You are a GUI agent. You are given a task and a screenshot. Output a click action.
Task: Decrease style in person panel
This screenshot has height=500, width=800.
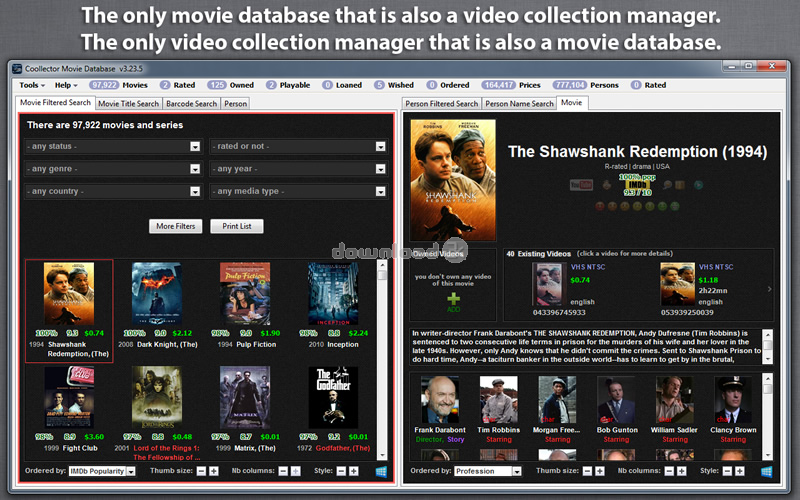[x=728, y=471]
